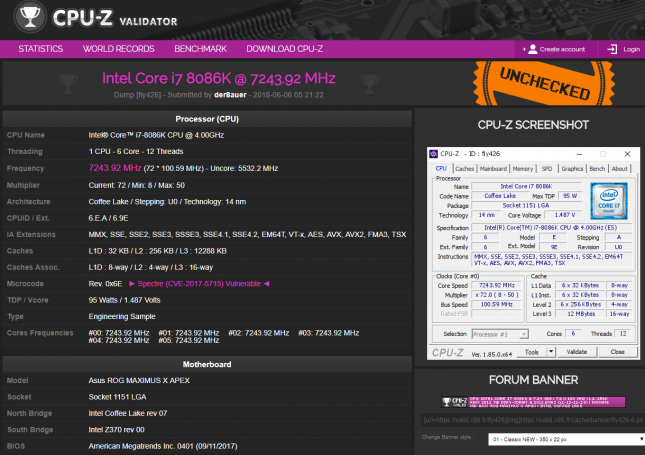Click the CPUID 6.E.A / 6.9E value
The width and height of the screenshot is (645, 455).
tap(108, 218)
